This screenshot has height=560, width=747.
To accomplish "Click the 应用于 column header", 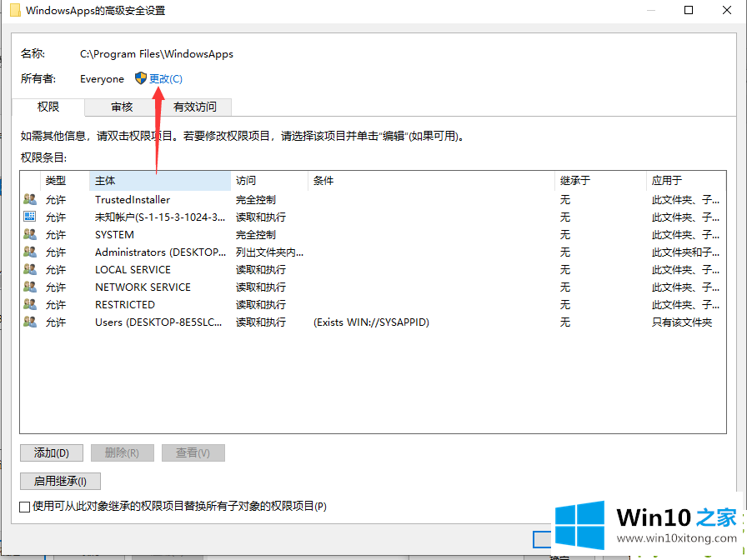I will (686, 181).
